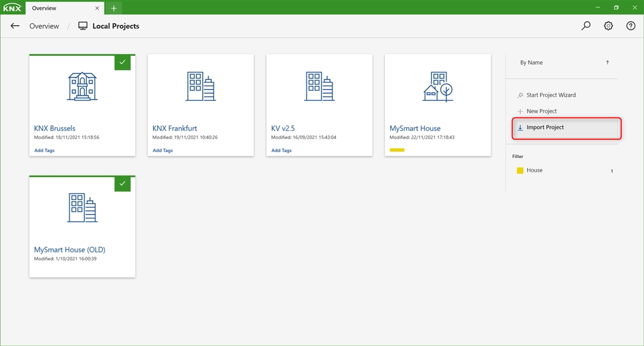Click the KNX Brussels mansion icon
644x346 pixels.
82,86
